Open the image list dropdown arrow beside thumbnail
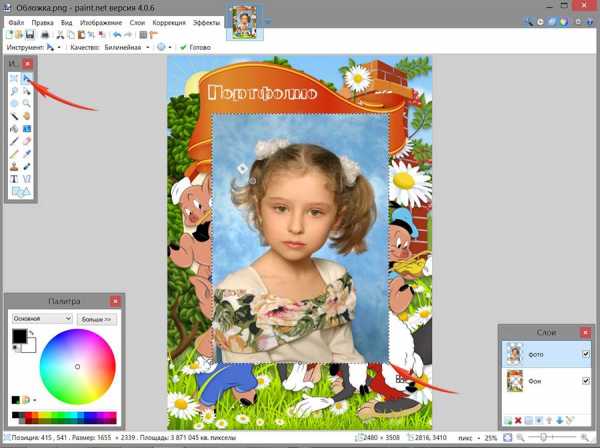600x448 pixels. point(268,22)
